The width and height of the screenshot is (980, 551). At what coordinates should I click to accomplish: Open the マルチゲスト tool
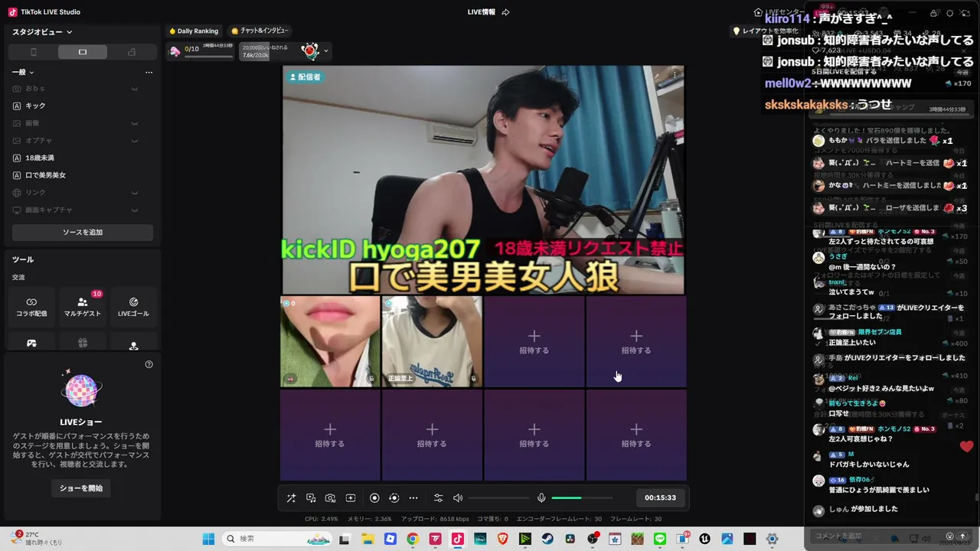click(x=83, y=307)
